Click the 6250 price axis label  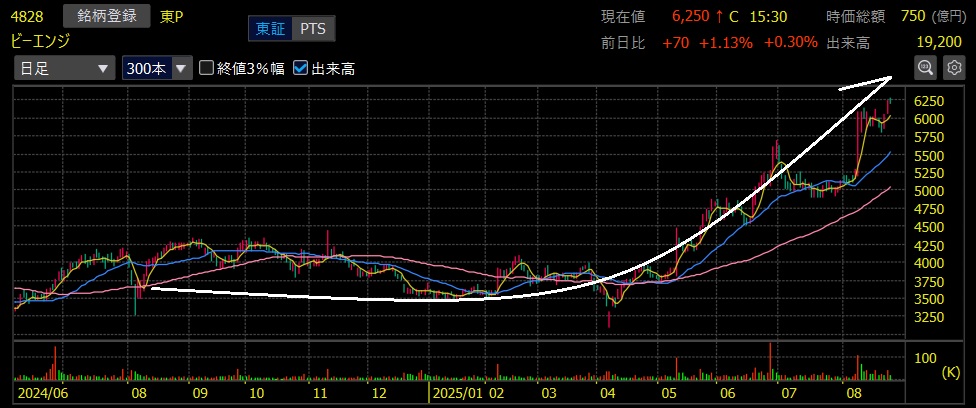click(x=929, y=102)
